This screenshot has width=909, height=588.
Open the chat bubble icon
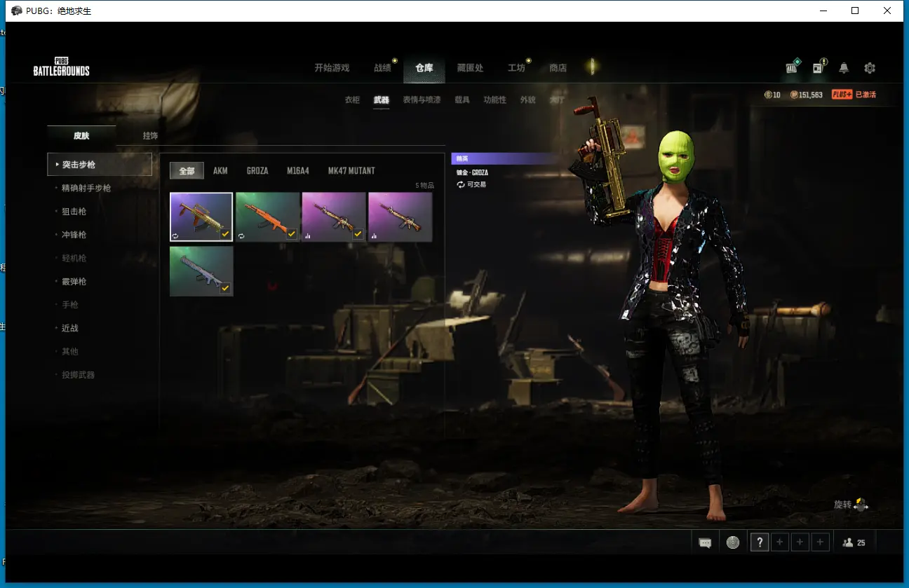pyautogui.click(x=705, y=542)
